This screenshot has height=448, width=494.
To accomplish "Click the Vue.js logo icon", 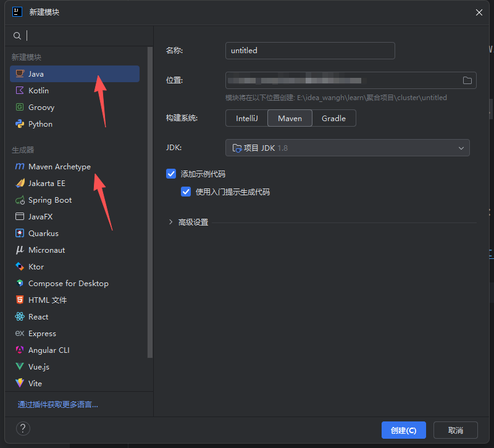I will click(20, 366).
